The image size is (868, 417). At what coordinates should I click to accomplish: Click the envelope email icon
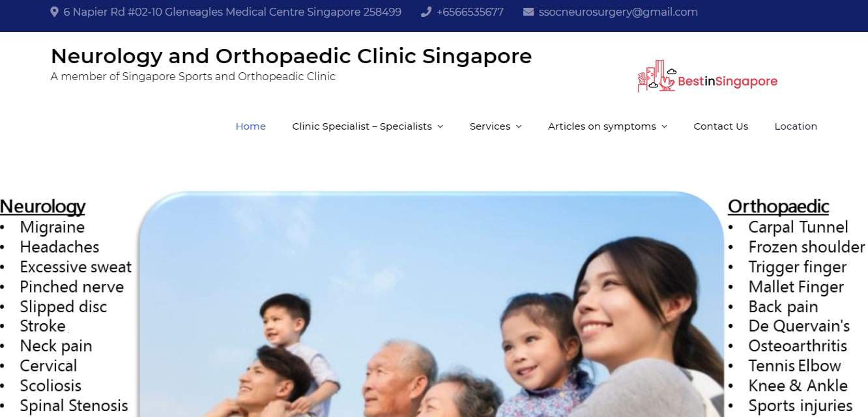point(528,12)
